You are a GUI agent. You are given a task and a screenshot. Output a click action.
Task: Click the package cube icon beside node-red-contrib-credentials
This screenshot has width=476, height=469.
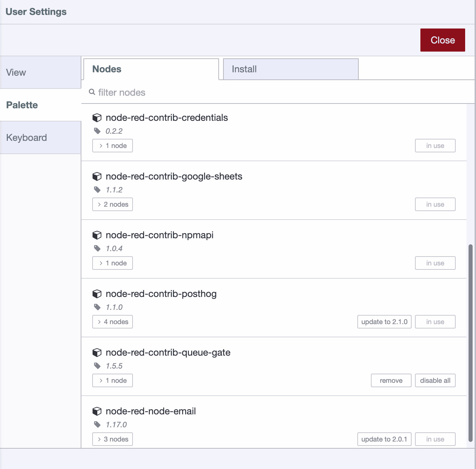tap(97, 118)
